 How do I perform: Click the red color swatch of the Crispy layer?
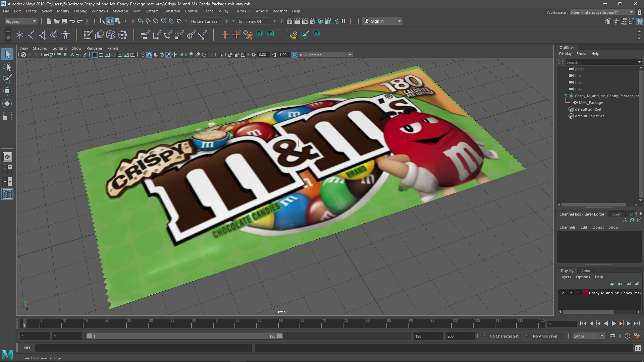[x=585, y=293]
